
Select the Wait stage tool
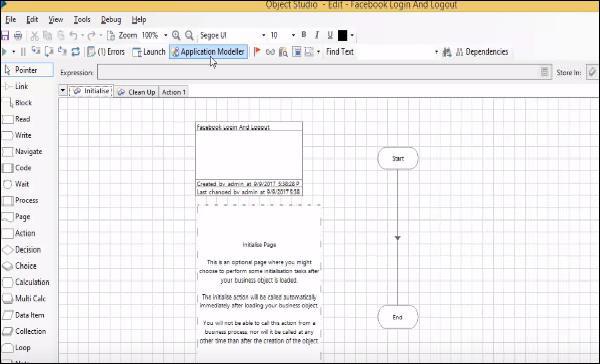16,184
